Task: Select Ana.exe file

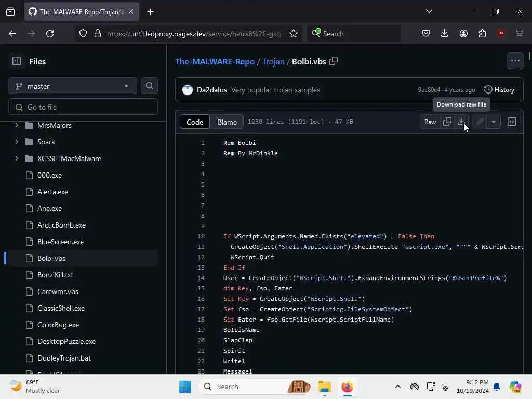Action: point(49,208)
